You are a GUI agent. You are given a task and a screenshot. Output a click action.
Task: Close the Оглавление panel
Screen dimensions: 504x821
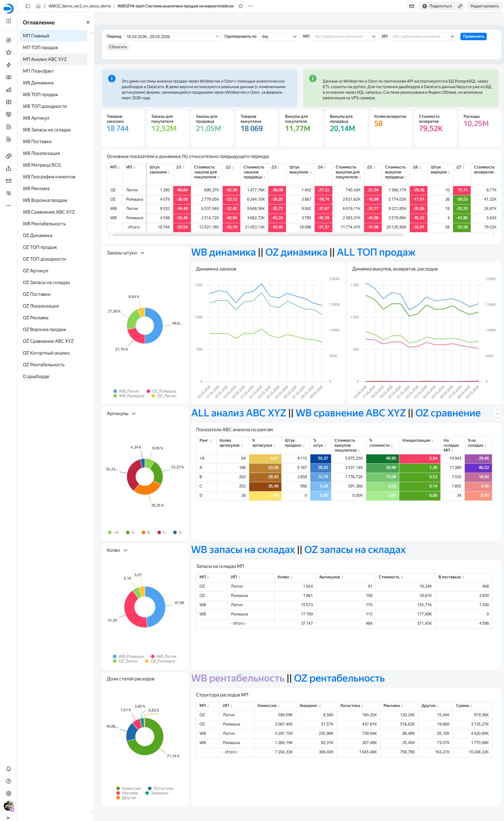[88, 22]
